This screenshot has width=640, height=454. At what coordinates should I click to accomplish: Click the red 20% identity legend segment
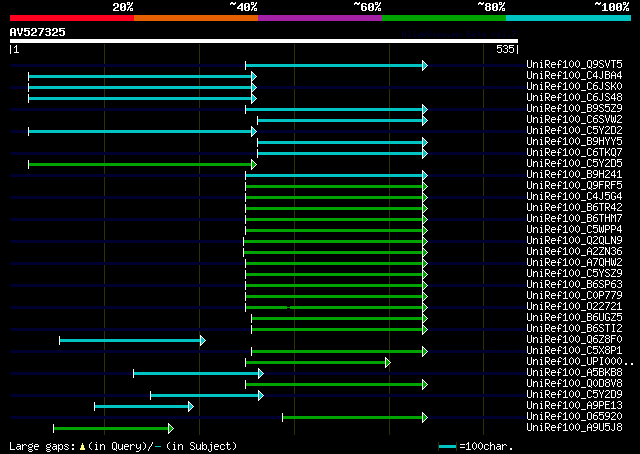[x=72, y=18]
